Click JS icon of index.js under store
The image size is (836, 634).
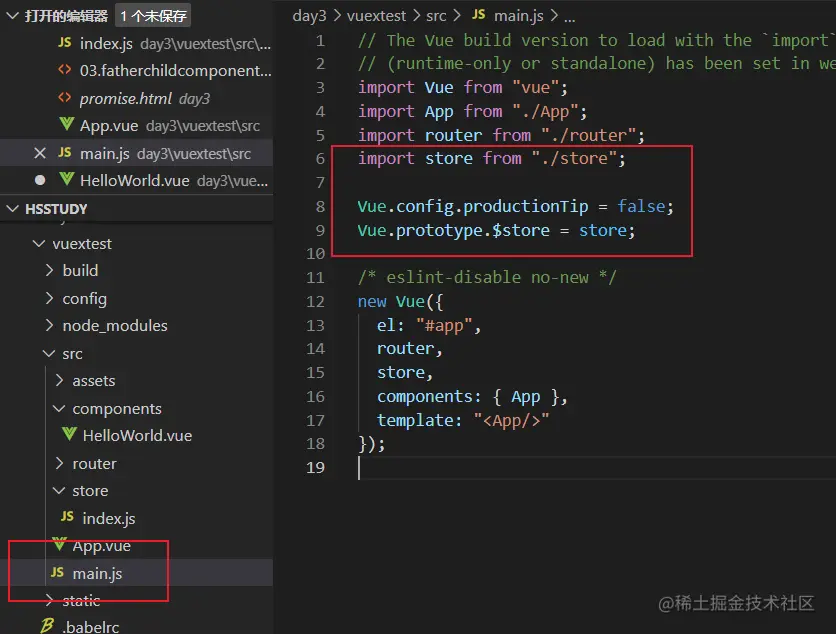click(67, 516)
